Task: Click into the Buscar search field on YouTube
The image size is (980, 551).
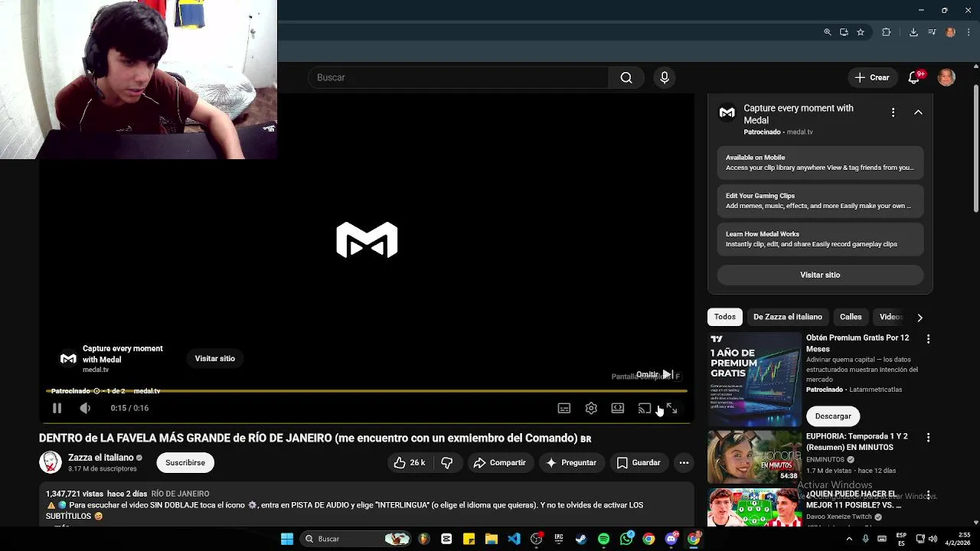Action: pos(458,77)
